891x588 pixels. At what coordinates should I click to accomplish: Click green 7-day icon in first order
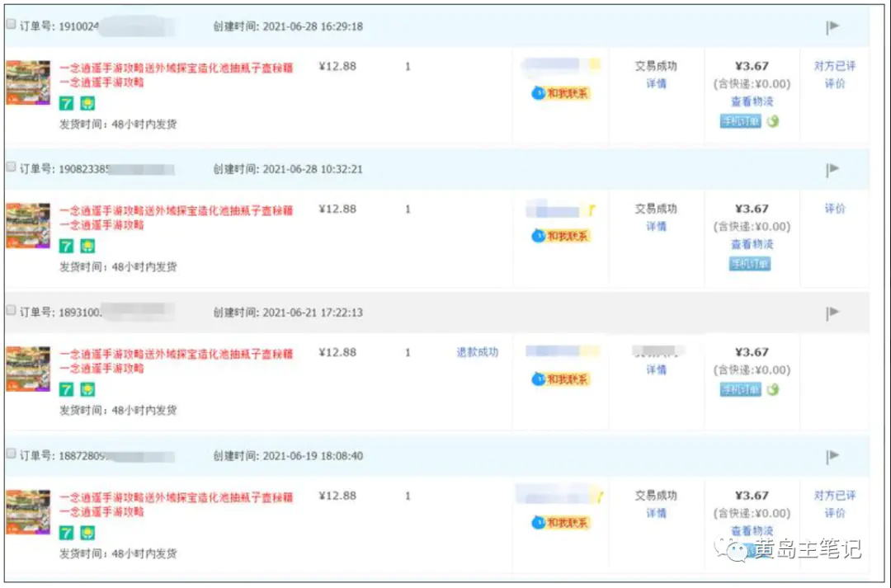(x=67, y=104)
